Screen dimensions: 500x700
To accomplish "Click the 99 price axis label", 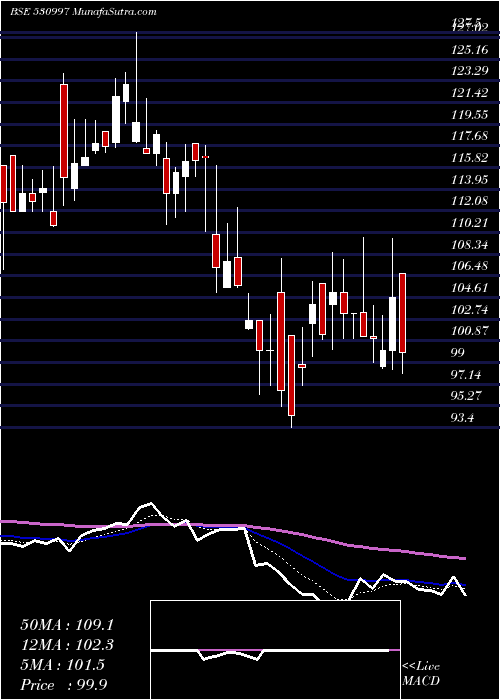I will point(458,353).
